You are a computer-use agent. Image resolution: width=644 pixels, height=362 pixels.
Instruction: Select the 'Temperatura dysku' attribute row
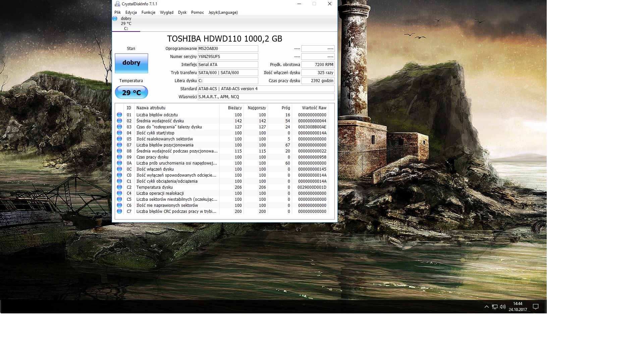(x=222, y=187)
